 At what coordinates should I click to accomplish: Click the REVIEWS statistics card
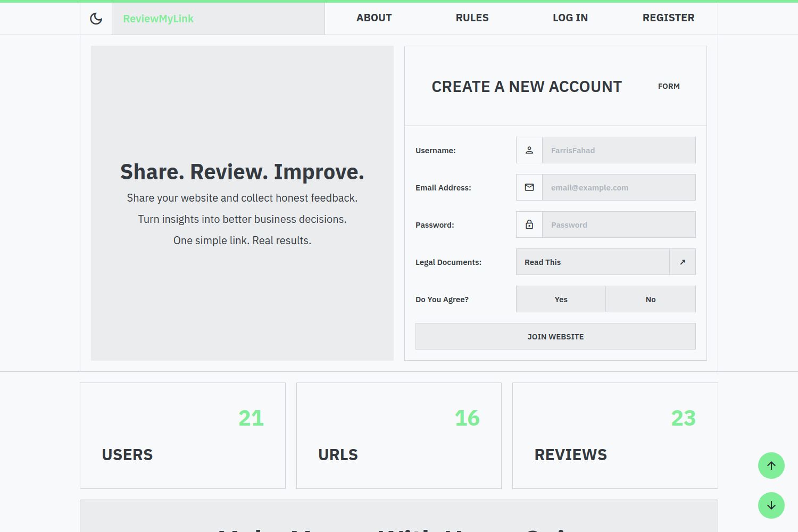coord(615,436)
